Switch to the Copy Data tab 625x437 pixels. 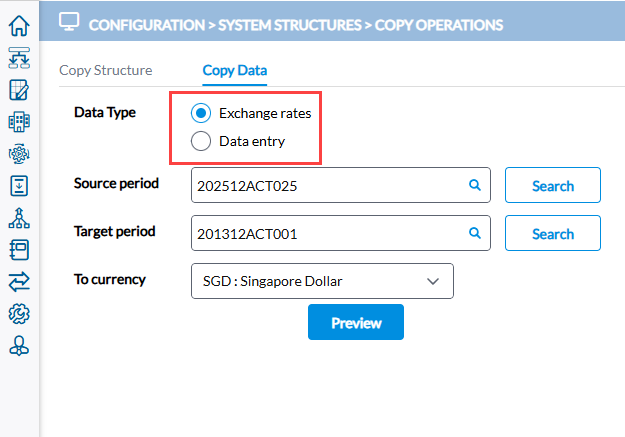[x=235, y=71]
